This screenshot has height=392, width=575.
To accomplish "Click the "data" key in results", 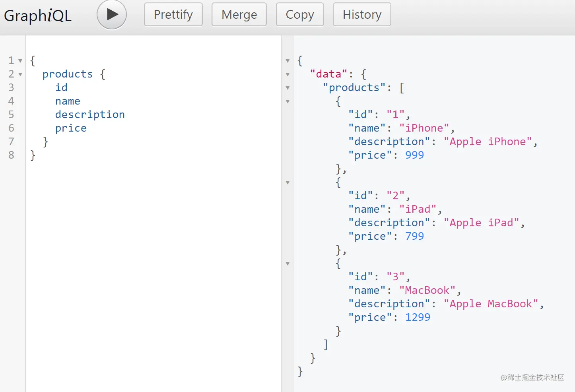I will click(x=329, y=74).
